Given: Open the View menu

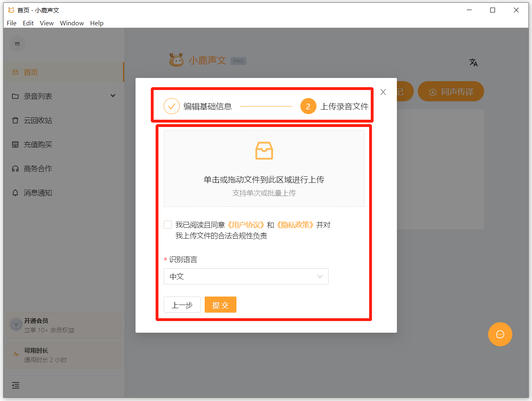Looking at the screenshot, I should [x=47, y=23].
